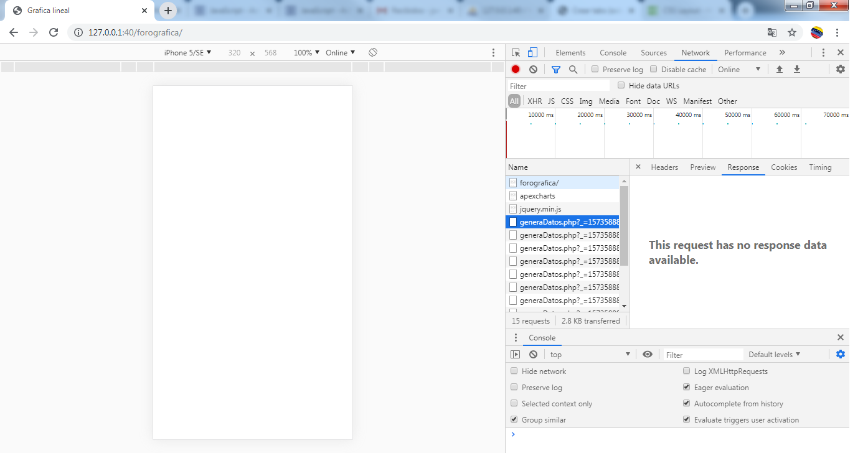Click the browser forward arrow
The height and width of the screenshot is (453, 868).
tap(33, 32)
